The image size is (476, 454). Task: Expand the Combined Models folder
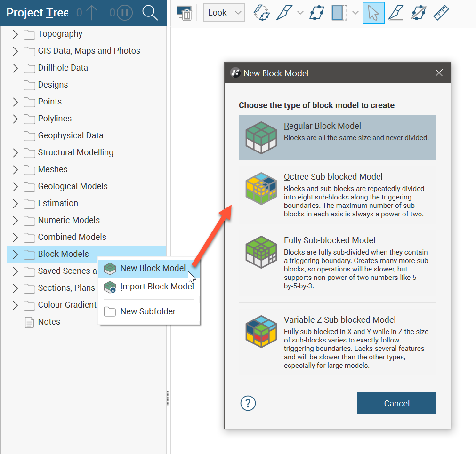16,238
